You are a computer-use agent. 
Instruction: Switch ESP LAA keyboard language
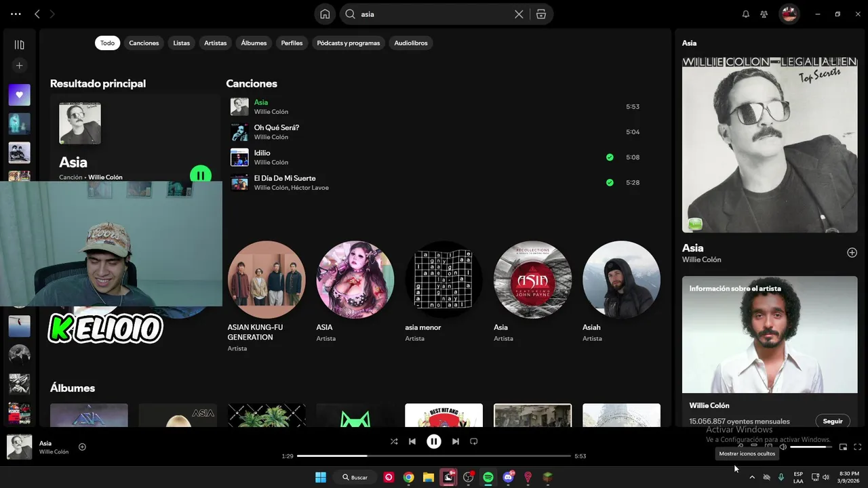pos(798,477)
